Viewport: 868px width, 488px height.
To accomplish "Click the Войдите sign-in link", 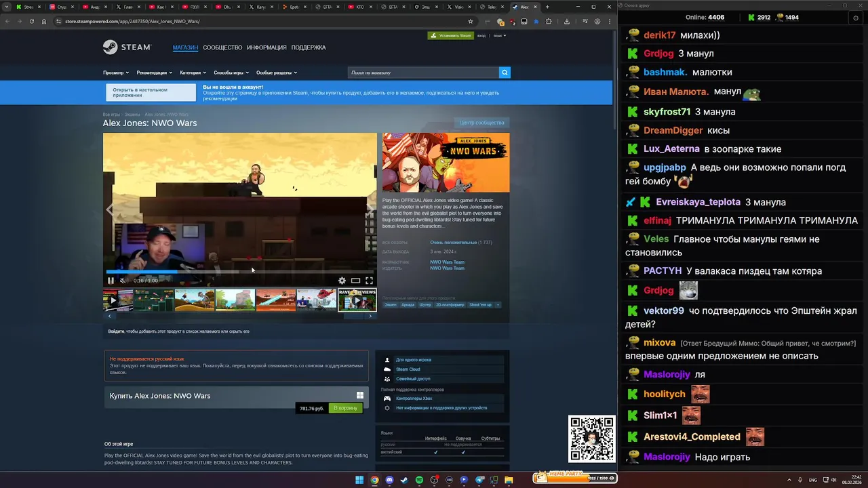I will pos(116,331).
